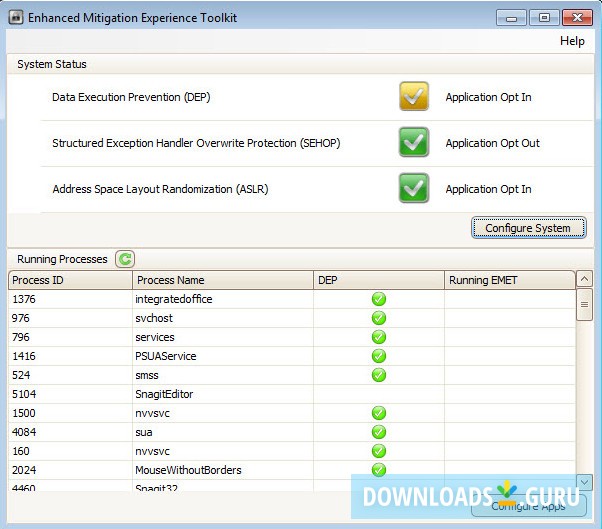Click the refresh Running Processes icon
The width and height of the screenshot is (602, 529).
(125, 259)
